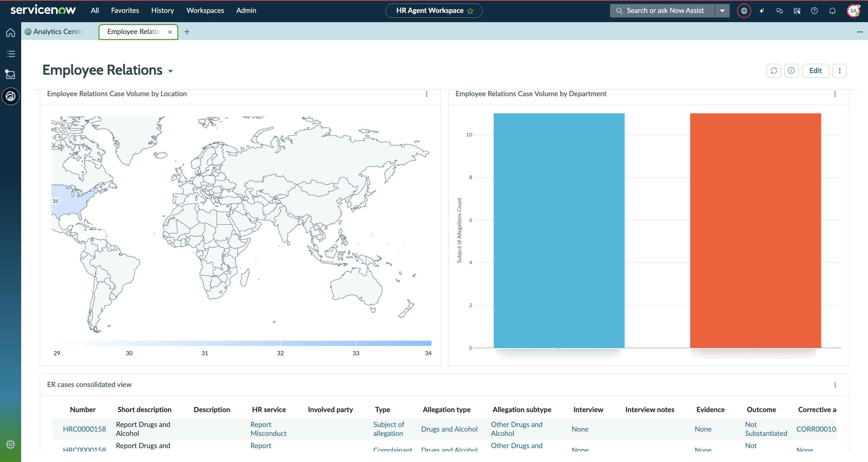This screenshot has height=462, width=868.
Task: Click the HR Agent Workspace pill
Action: point(434,11)
